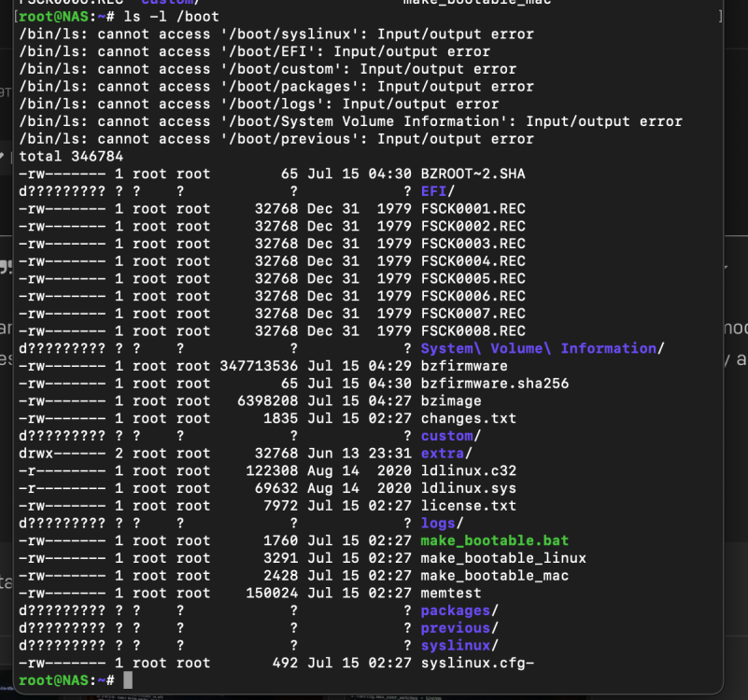Click the '/boot/System Volume Information' error line

350,121
